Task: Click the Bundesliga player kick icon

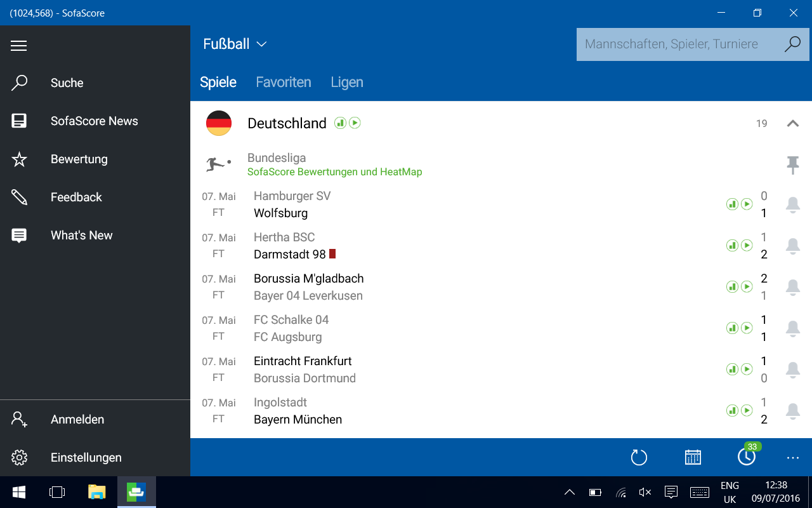Action: click(219, 164)
